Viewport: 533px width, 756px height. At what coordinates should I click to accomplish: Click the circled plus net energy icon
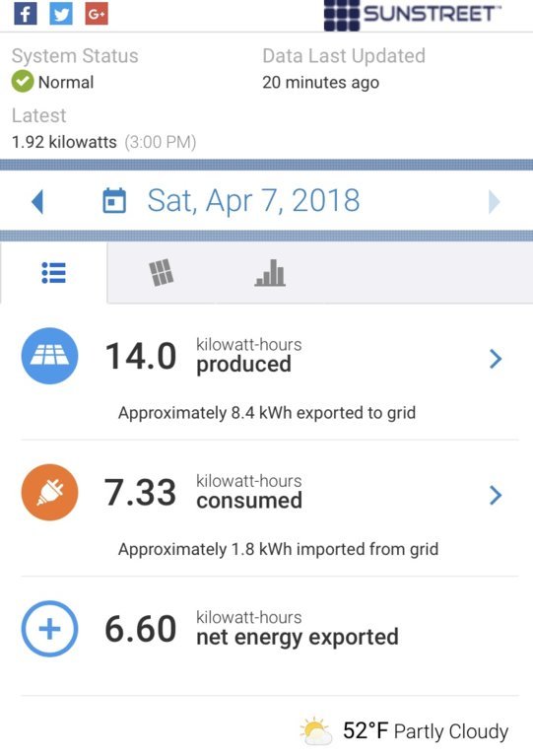coord(49,628)
